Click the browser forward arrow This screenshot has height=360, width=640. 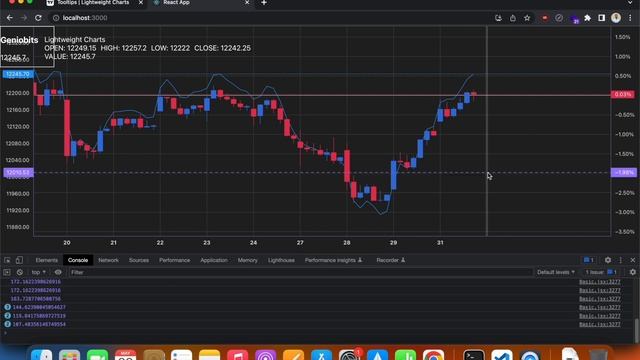coord(24,18)
